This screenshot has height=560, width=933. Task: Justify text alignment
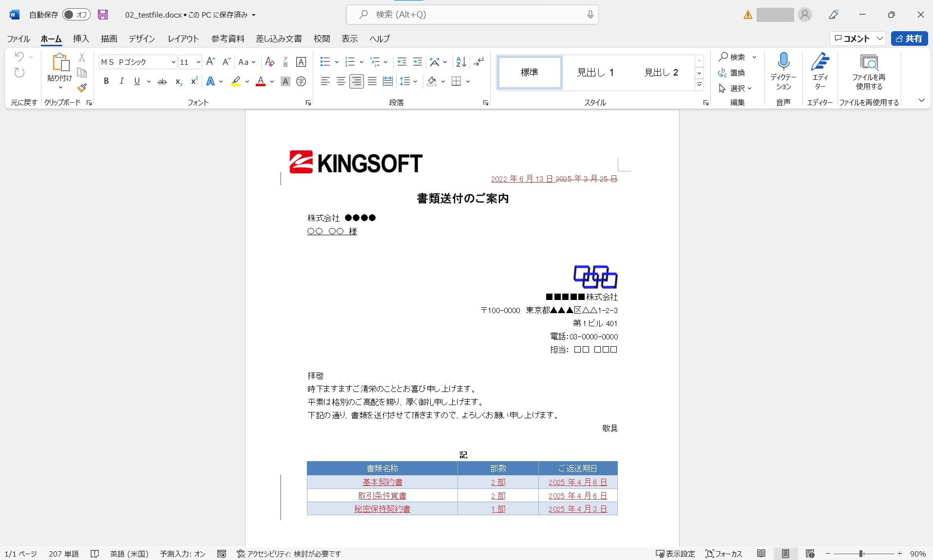point(372,81)
